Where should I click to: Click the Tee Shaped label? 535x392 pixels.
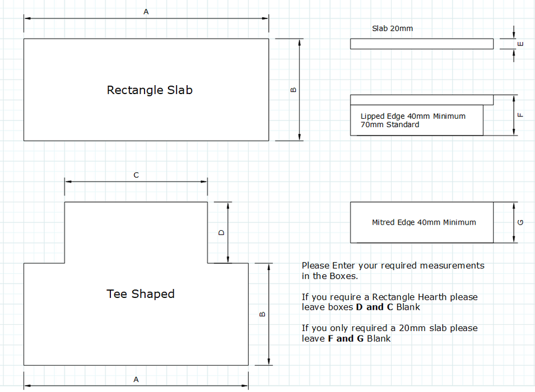point(141,294)
